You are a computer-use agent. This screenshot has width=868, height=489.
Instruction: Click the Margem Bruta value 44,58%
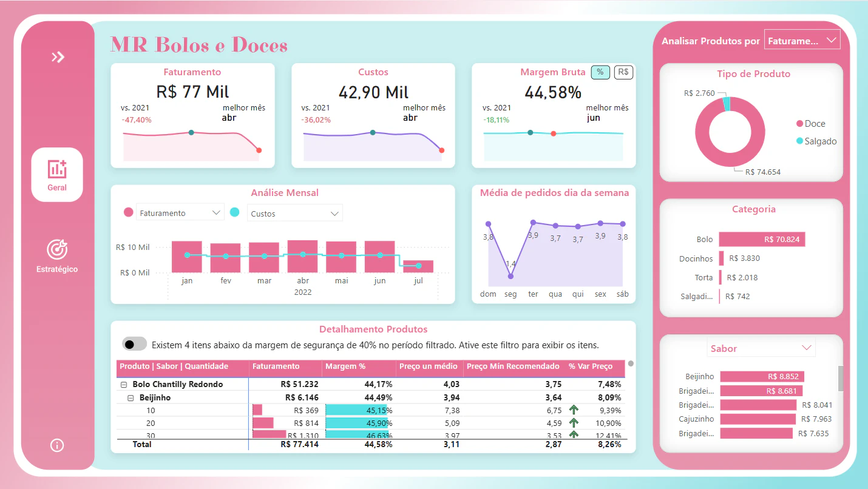[x=553, y=92]
